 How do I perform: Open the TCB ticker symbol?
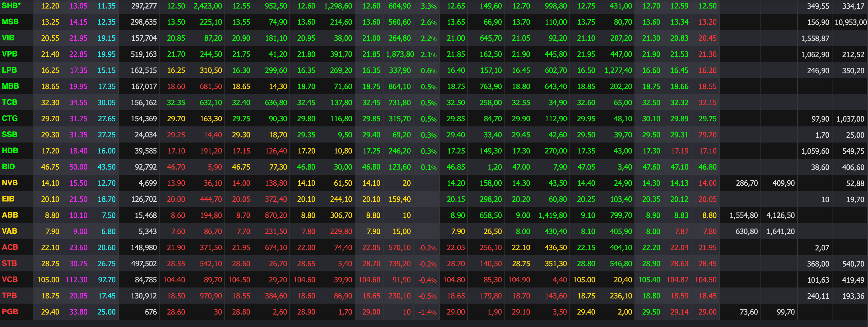9,102
